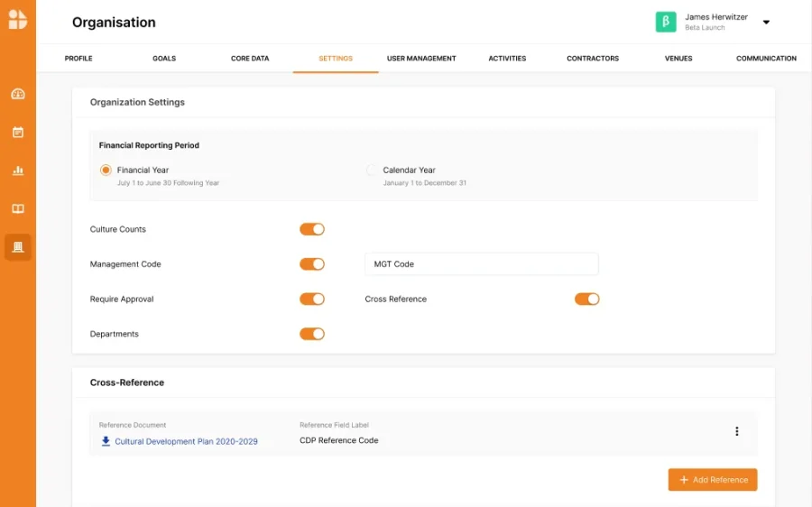
Task: Open the three-dot menu for CDP reference
Action: click(736, 431)
